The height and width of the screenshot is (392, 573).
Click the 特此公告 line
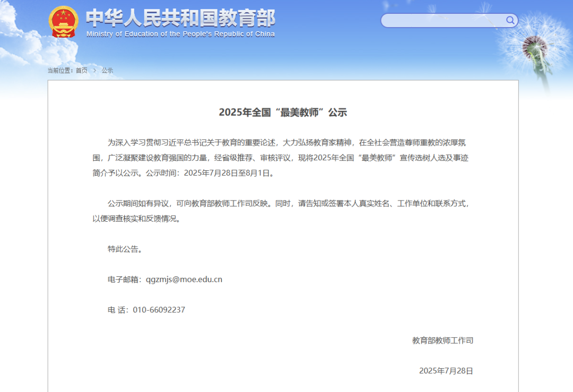(125, 249)
